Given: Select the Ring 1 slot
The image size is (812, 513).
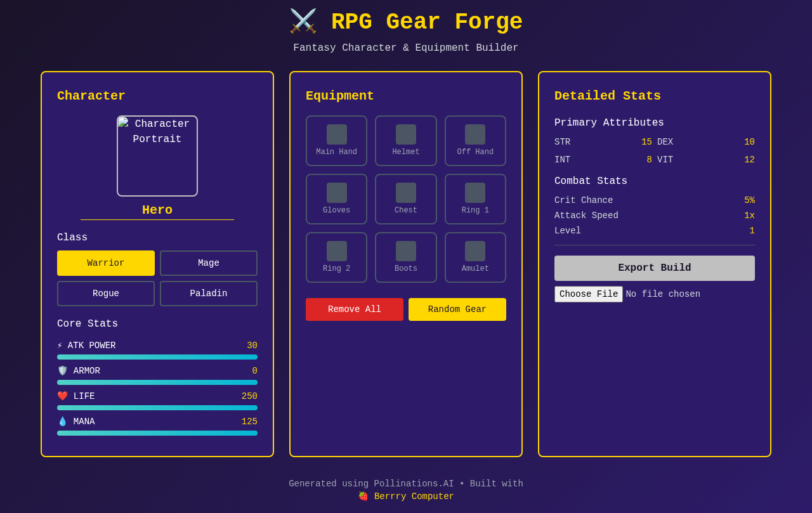Looking at the screenshot, I should pyautogui.click(x=475, y=199).
